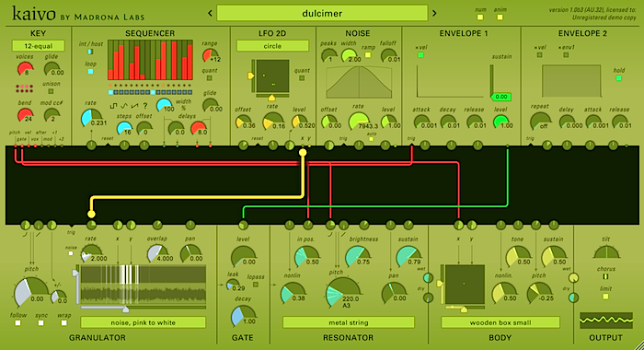Screen dimensions: 644x350
Task: Click the random question-mark sequencer icon
Action: coord(144,106)
